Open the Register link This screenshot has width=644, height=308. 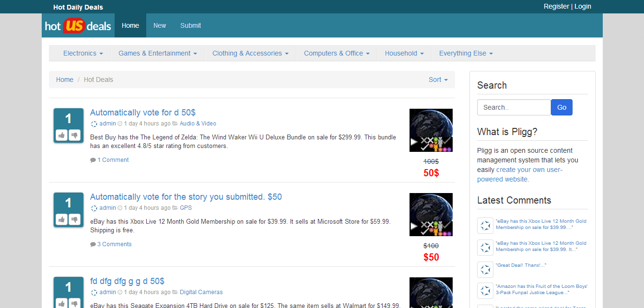(556, 6)
